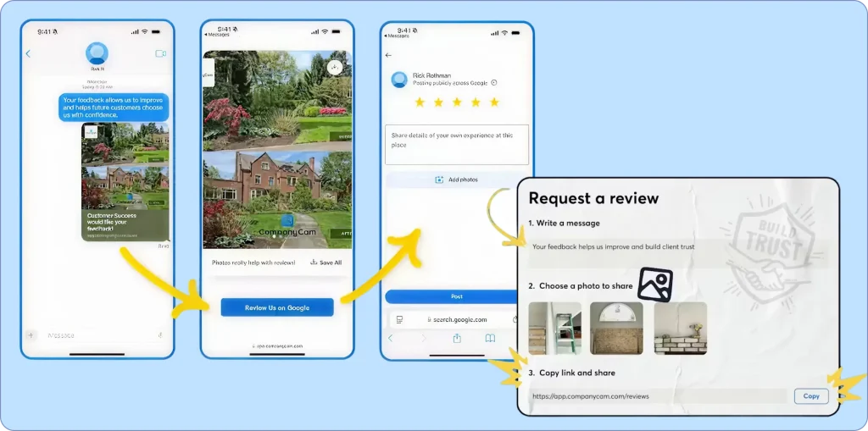Select the first star rating
The image size is (868, 431).
418,102
